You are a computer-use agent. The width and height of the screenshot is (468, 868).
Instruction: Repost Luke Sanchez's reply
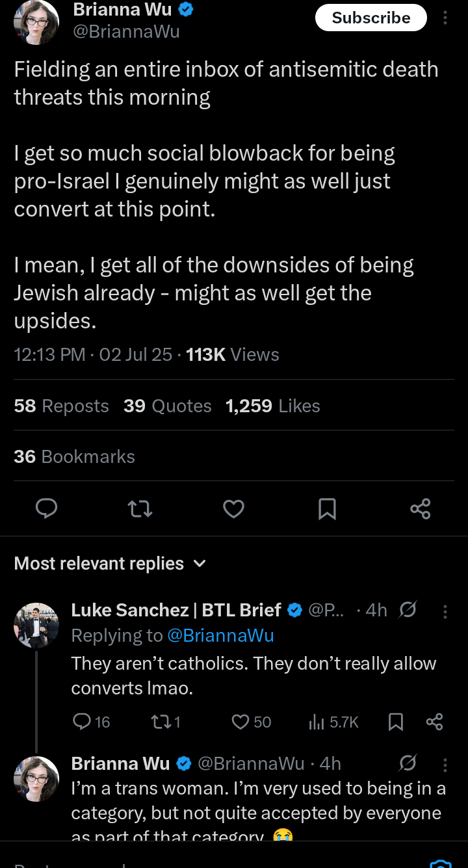pos(165,722)
